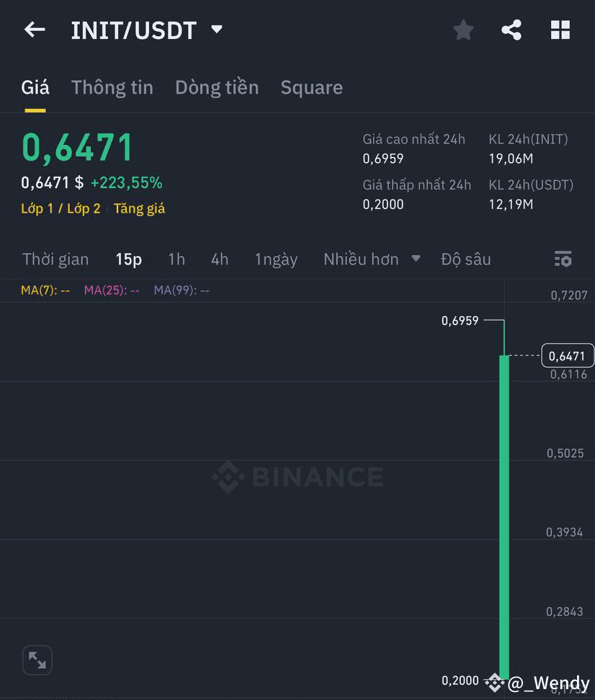The image size is (595, 700).
Task: Tap the star to favorite INIT/USDT
Action: (x=462, y=30)
